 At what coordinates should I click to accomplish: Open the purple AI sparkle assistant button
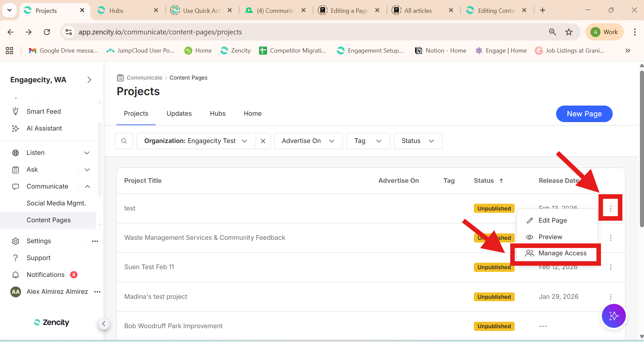[x=613, y=316]
